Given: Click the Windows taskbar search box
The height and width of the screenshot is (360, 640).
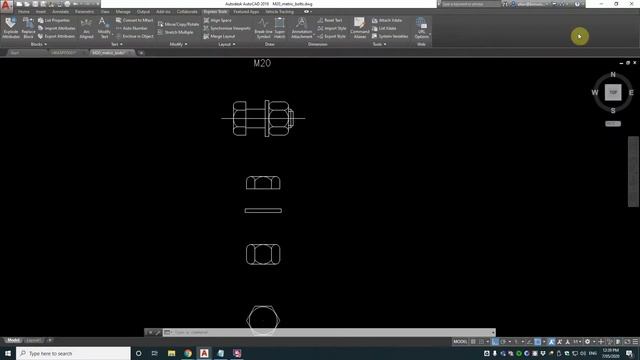Looking at the screenshot, I should pos(73,353).
